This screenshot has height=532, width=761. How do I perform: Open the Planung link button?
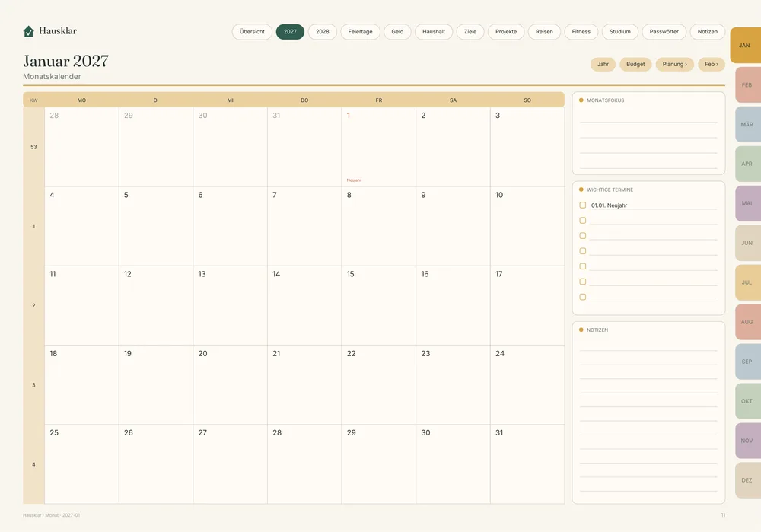coord(674,65)
